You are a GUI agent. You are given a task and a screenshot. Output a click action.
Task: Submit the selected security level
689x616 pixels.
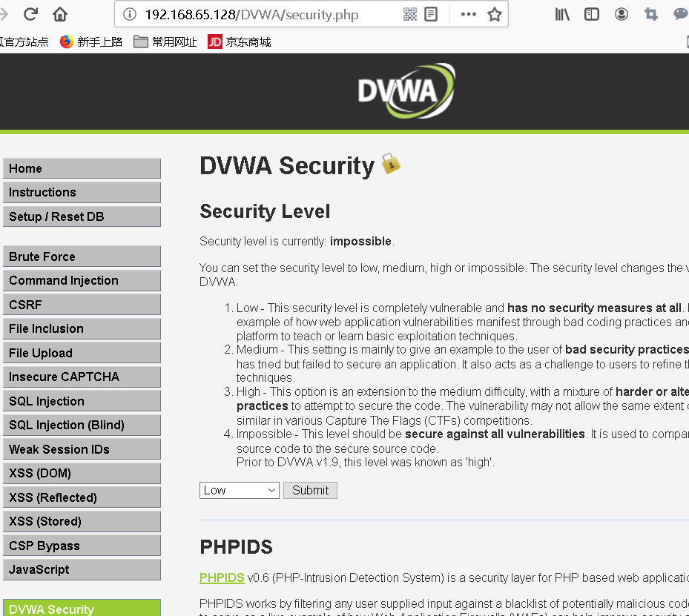pyautogui.click(x=310, y=490)
